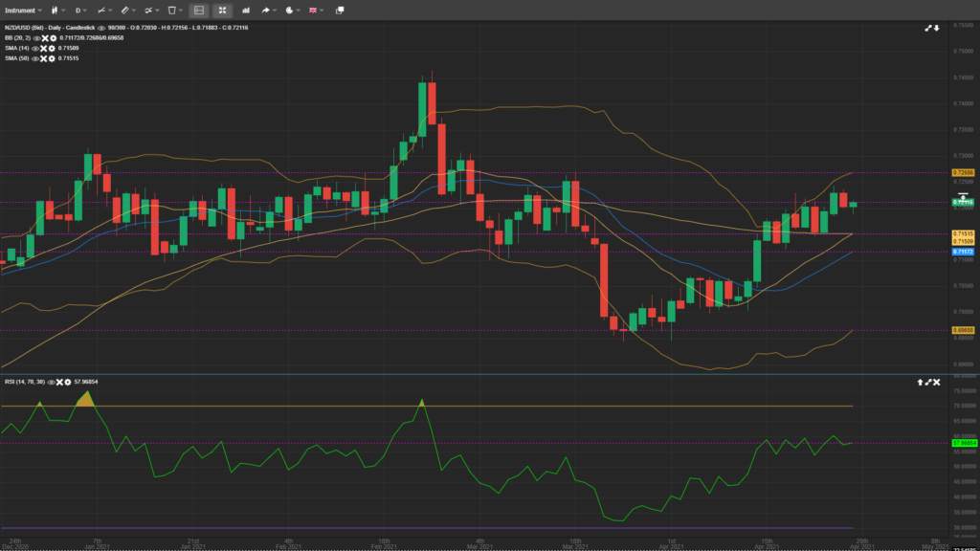Click the 0.71509 SMA price label
This screenshot has width=980, height=551.
pos(963,241)
